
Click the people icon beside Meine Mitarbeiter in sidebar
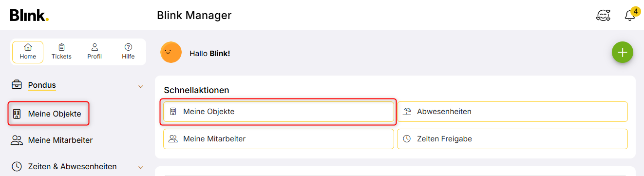[x=17, y=140]
